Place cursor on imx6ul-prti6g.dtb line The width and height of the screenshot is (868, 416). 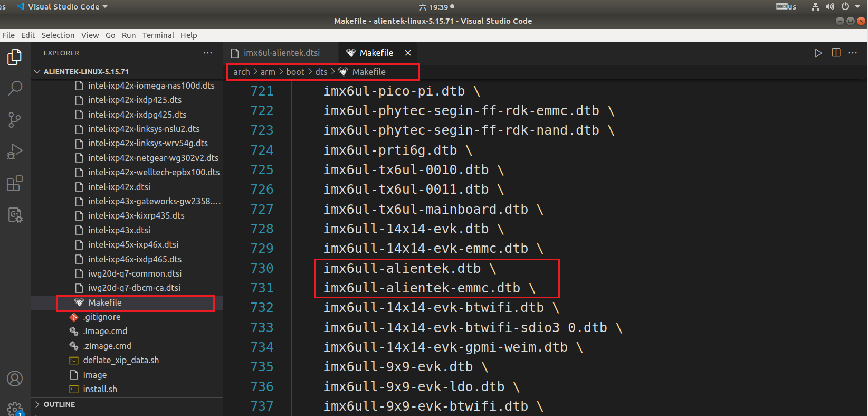[x=397, y=150]
